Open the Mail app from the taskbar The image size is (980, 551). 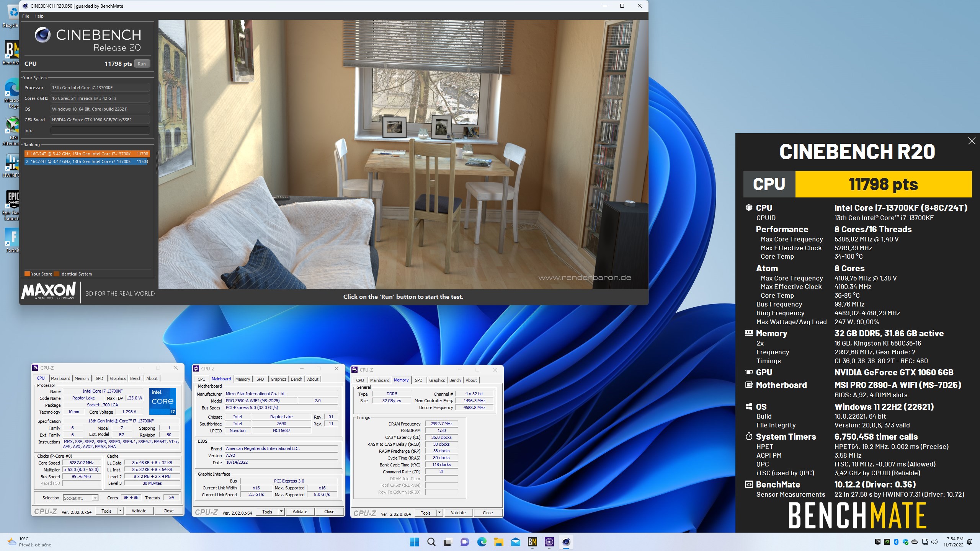click(515, 542)
